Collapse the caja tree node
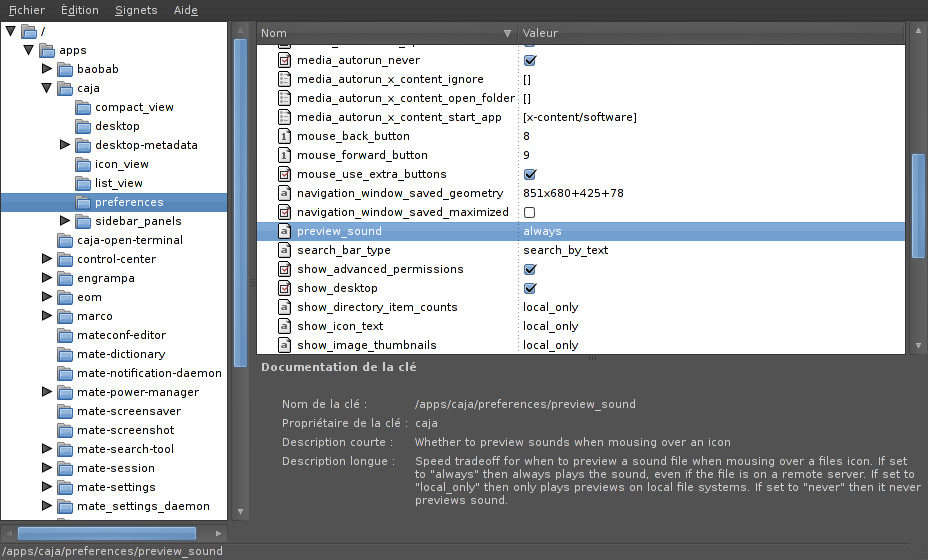The image size is (928, 560). click(47, 88)
